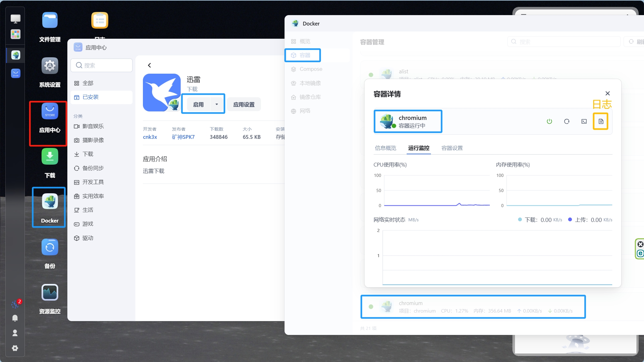Open 应用设置 for 迅雷
This screenshot has width=644, height=362.
(x=244, y=104)
